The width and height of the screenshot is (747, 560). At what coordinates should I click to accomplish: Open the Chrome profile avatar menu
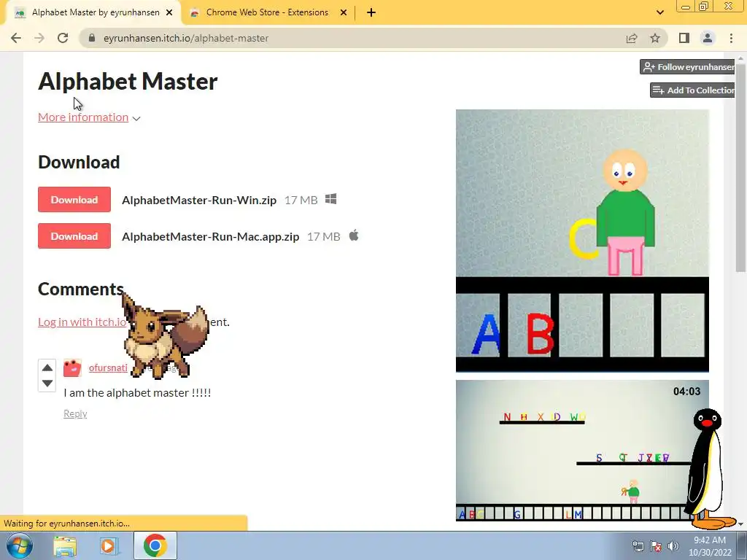click(708, 38)
